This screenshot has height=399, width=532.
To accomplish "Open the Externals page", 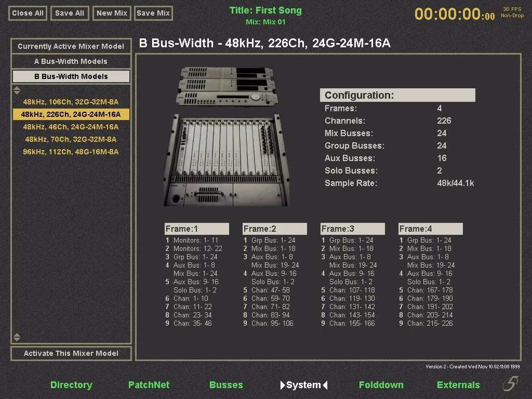I will [458, 385].
